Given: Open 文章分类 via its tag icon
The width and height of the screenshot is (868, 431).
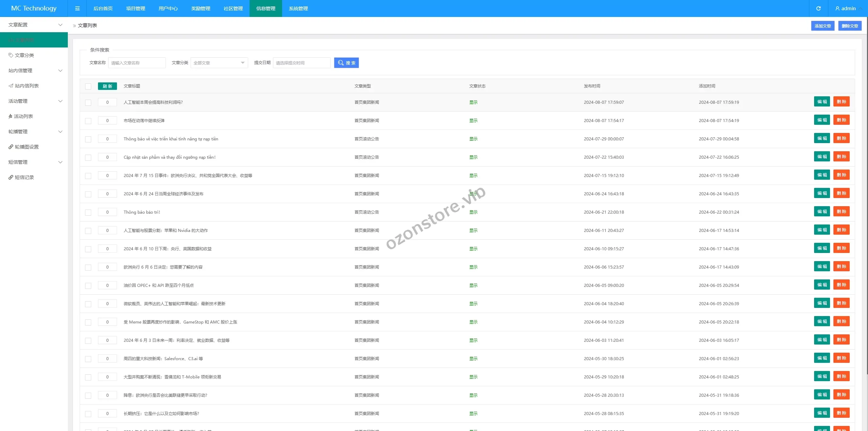Looking at the screenshot, I should point(11,55).
